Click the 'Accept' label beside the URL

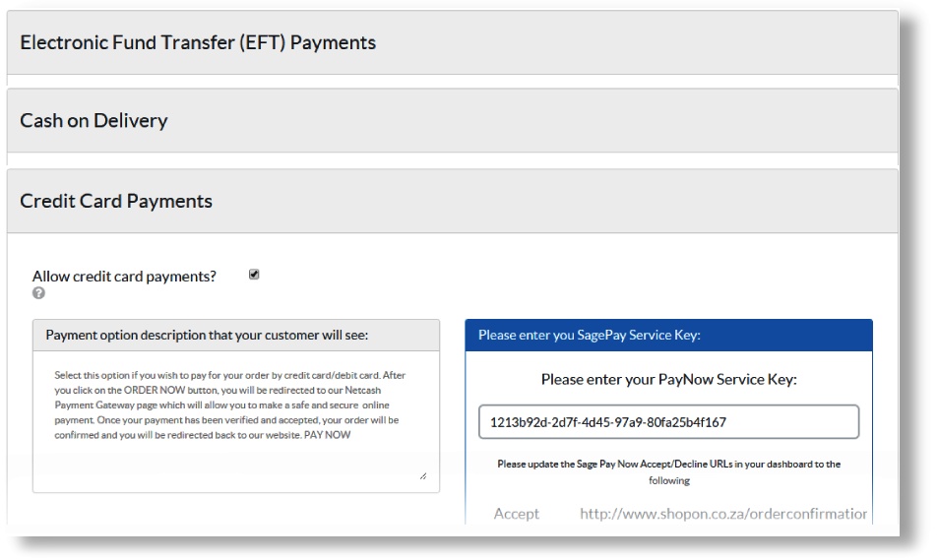click(x=517, y=514)
